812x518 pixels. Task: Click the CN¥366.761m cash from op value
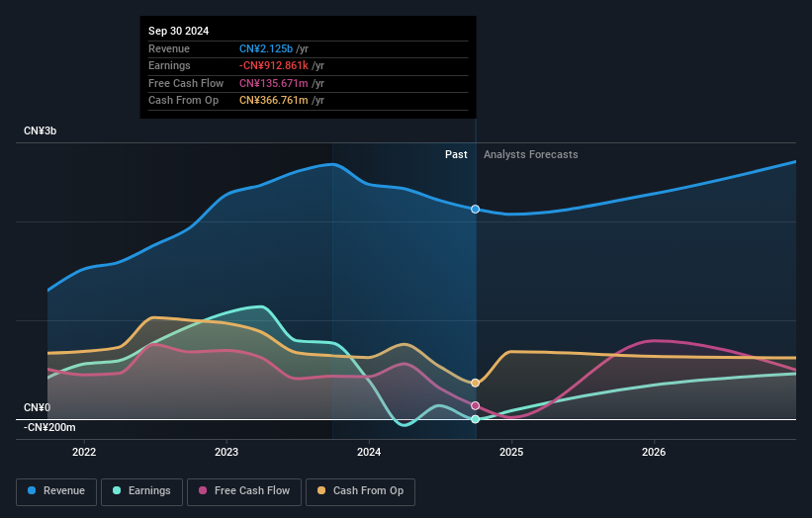pos(273,101)
